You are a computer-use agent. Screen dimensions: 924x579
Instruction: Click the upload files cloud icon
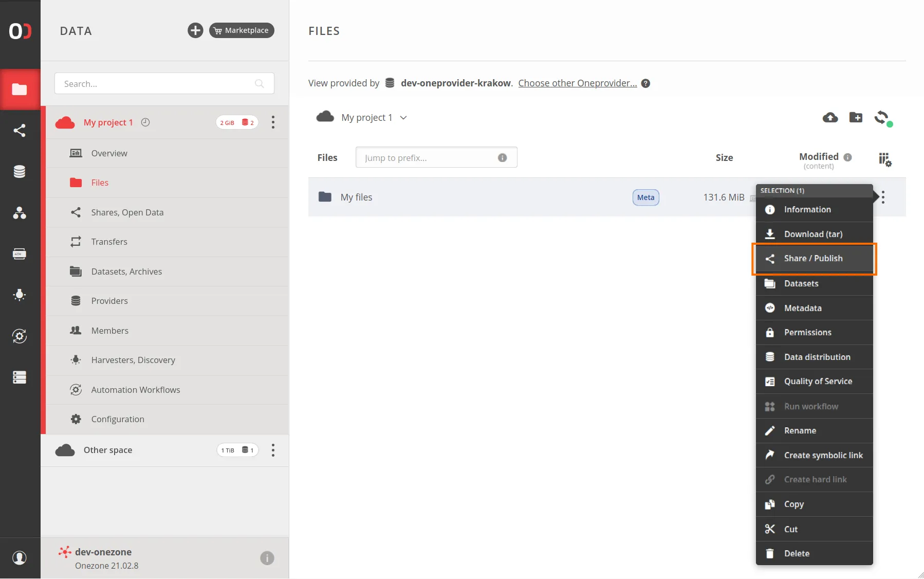point(830,118)
